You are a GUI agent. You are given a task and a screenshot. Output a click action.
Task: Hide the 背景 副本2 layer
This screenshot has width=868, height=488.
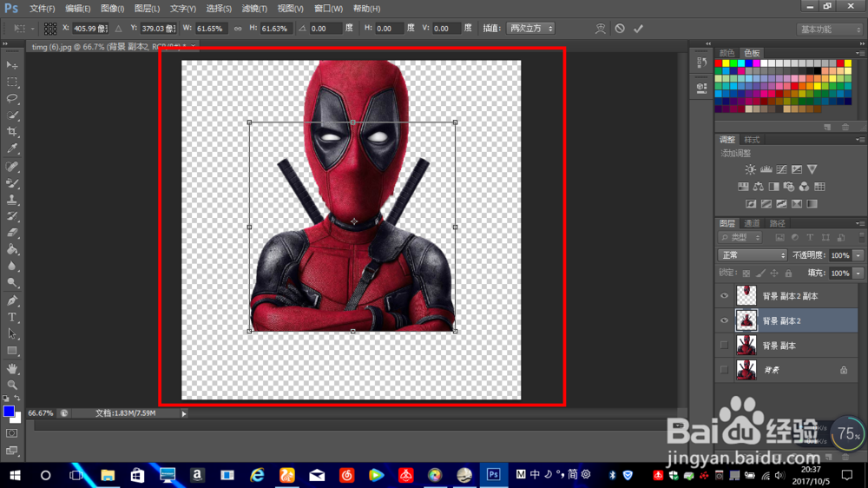coord(724,320)
